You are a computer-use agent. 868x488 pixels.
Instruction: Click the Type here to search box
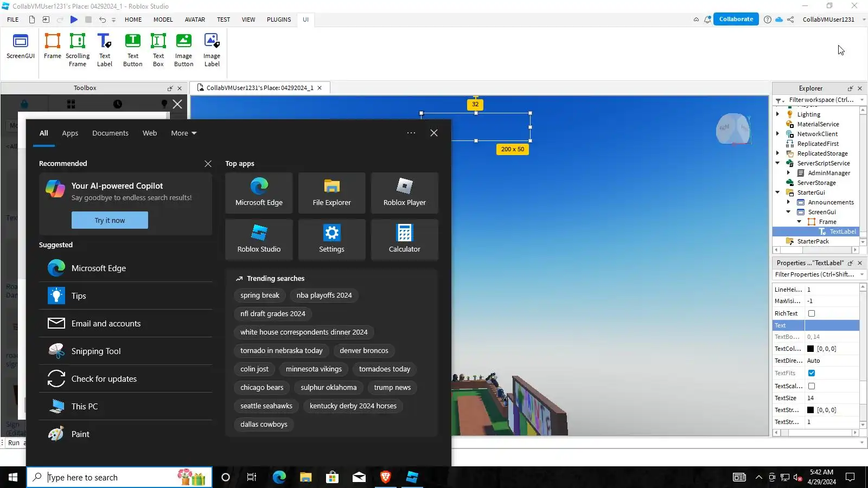point(119,477)
